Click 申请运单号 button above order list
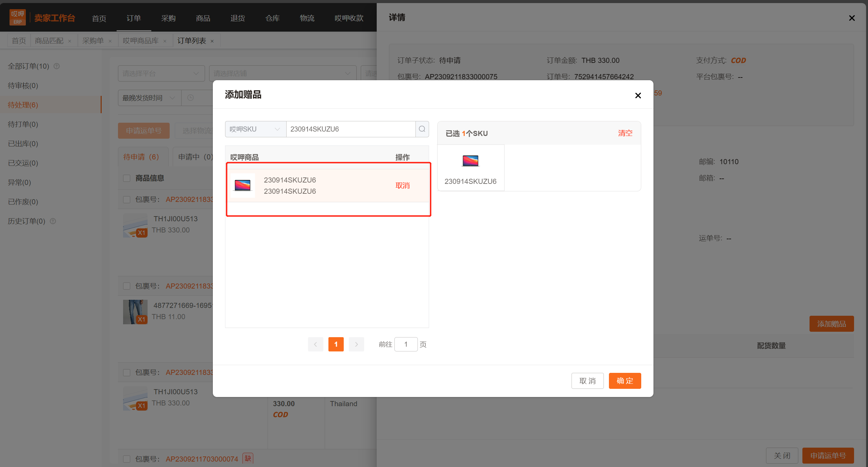Screen dimensions: 868x467 point(144,131)
